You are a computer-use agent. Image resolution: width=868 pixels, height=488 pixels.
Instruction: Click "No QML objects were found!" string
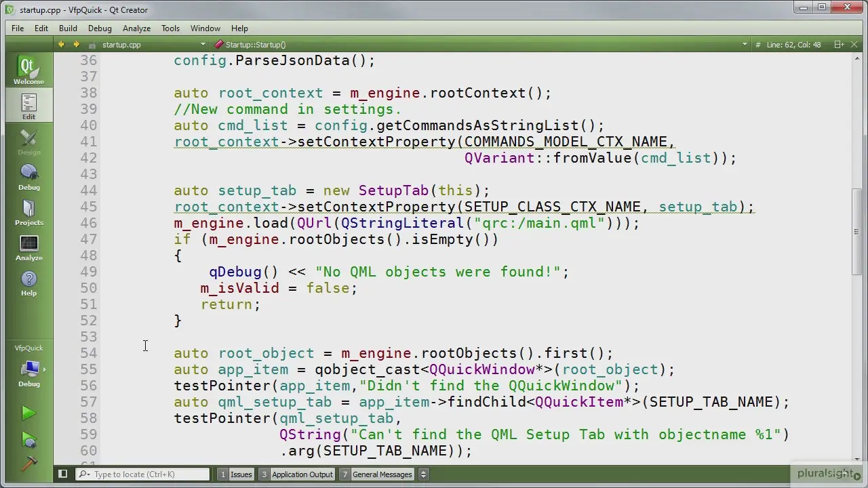tap(438, 272)
